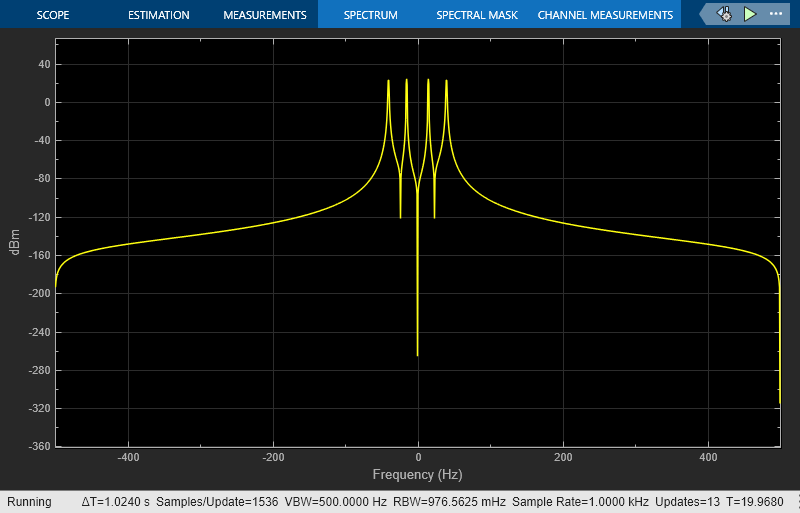Select the SPECTRUM tab
Viewport: 800px width, 513px height.
pyautogui.click(x=370, y=15)
